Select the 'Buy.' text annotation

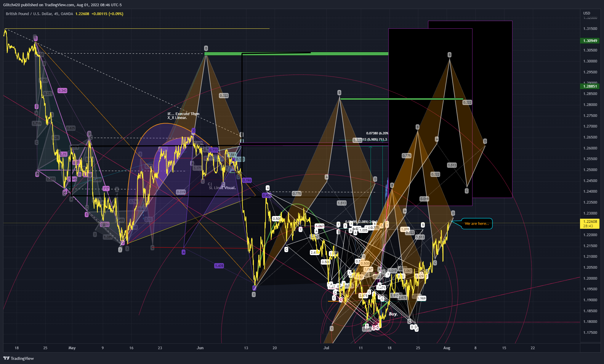393,314
